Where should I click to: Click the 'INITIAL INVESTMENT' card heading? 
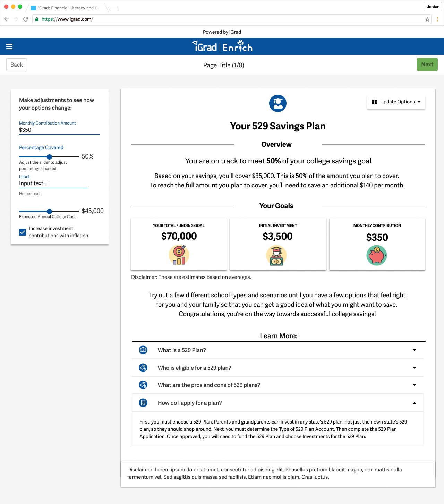[278, 225]
